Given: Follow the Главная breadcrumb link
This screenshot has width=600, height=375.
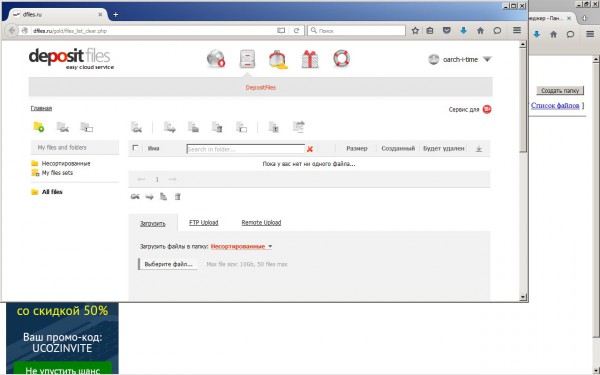Looking at the screenshot, I should coord(41,108).
